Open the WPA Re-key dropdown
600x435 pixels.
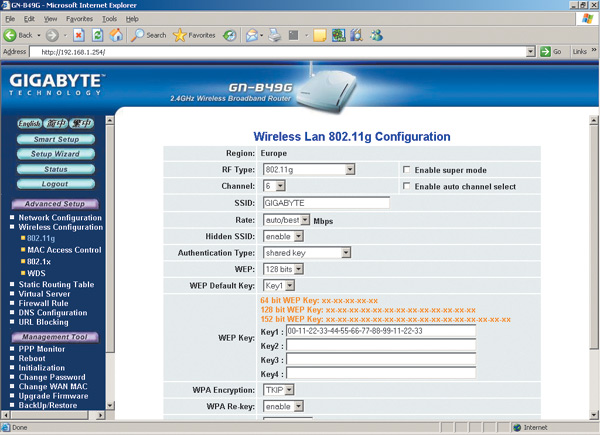[284, 406]
